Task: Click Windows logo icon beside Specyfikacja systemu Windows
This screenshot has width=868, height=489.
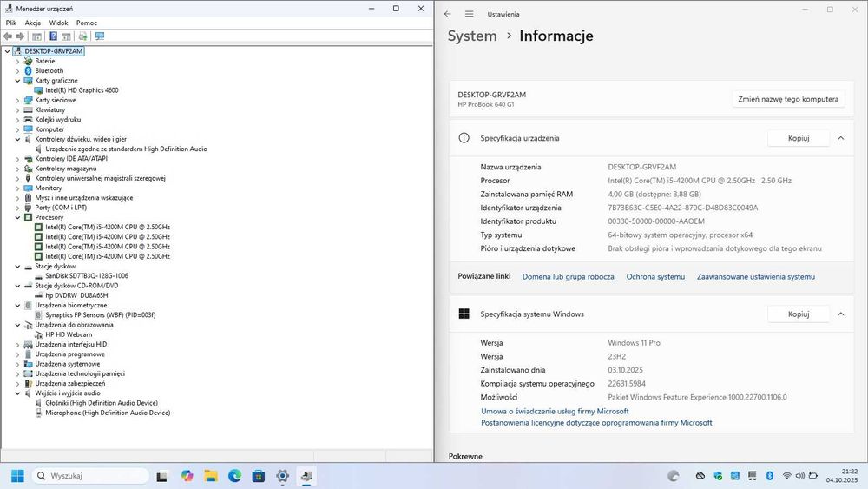Action: point(464,314)
